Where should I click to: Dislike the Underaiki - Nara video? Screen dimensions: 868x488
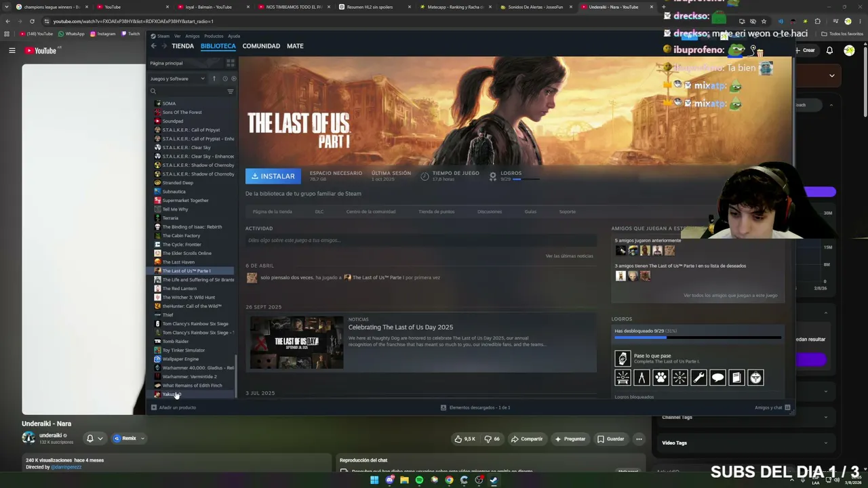coord(492,439)
